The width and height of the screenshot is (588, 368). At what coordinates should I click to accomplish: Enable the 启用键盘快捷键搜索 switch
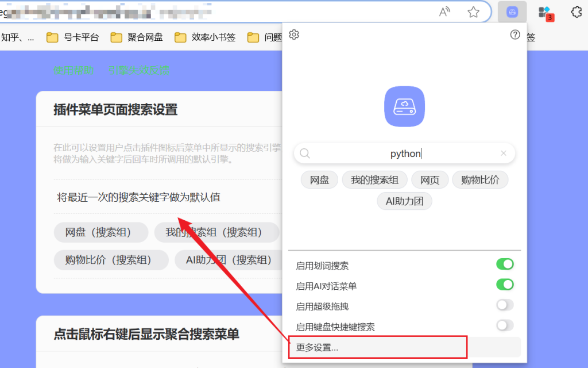[505, 325]
